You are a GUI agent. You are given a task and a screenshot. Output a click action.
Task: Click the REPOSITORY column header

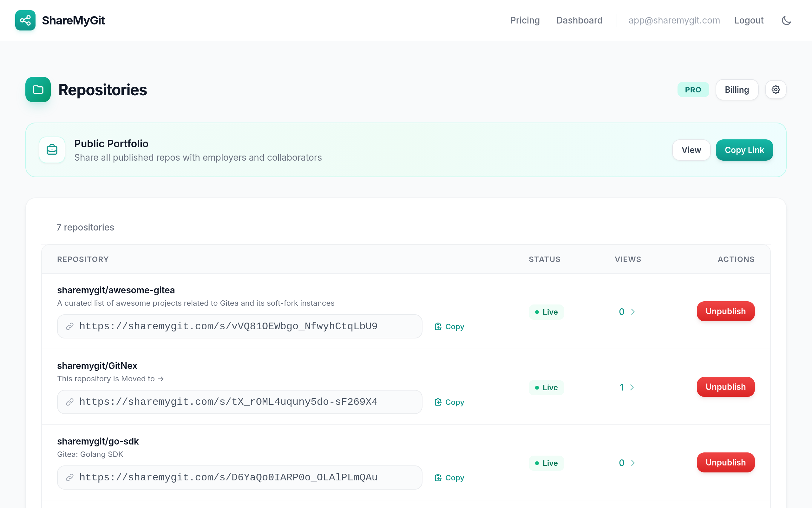(x=83, y=259)
